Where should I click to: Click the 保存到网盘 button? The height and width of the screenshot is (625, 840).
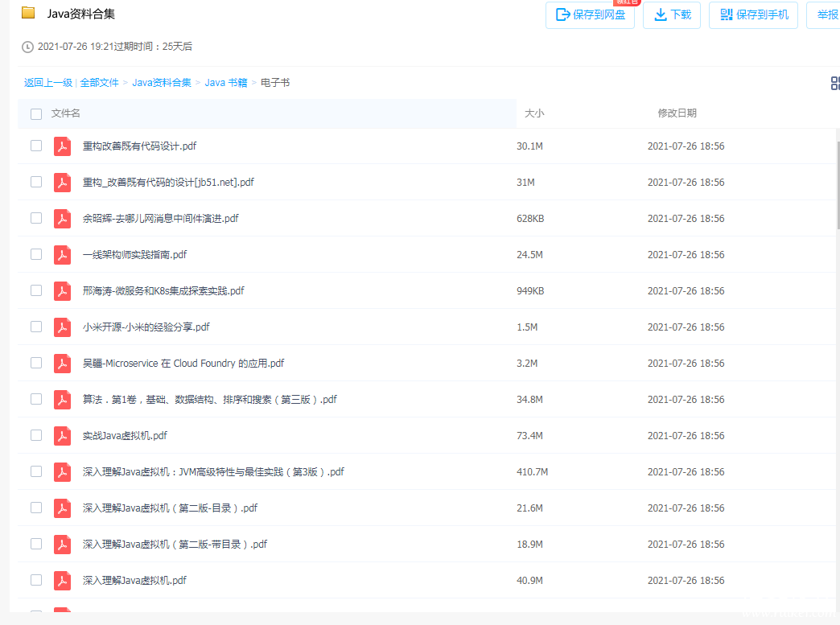point(590,15)
